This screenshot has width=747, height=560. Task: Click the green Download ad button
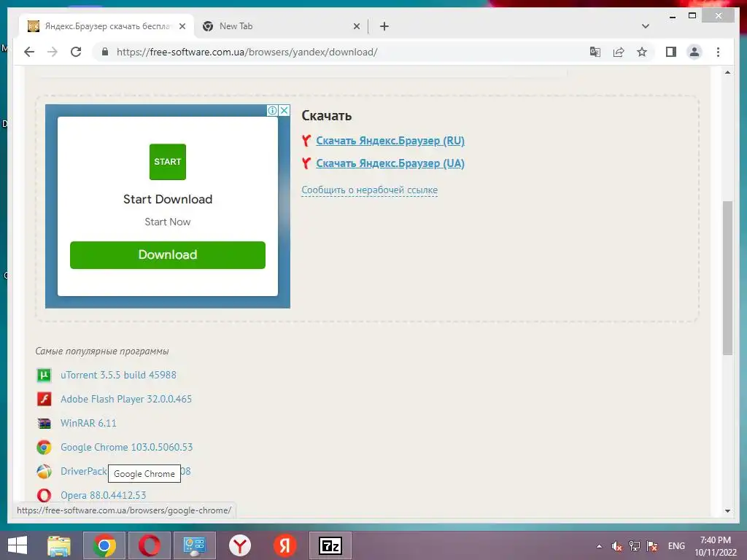click(x=168, y=254)
